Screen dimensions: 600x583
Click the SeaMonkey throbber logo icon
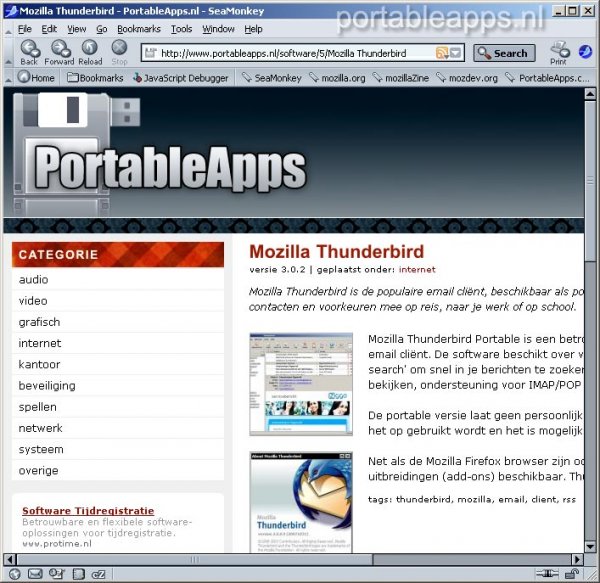click(585, 51)
